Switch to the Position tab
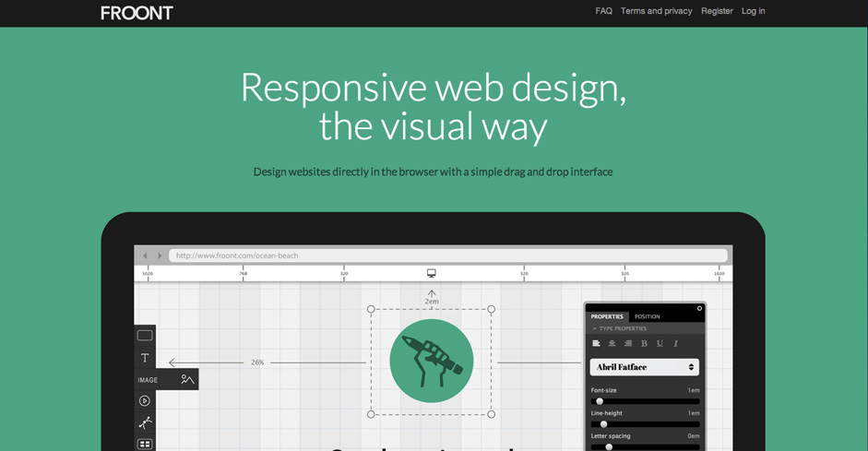 click(x=648, y=316)
